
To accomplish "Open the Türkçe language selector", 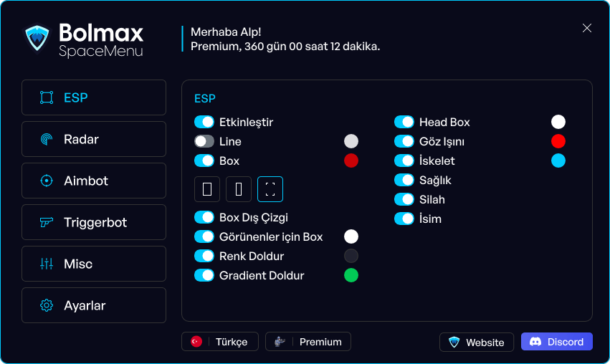I will pyautogui.click(x=220, y=342).
